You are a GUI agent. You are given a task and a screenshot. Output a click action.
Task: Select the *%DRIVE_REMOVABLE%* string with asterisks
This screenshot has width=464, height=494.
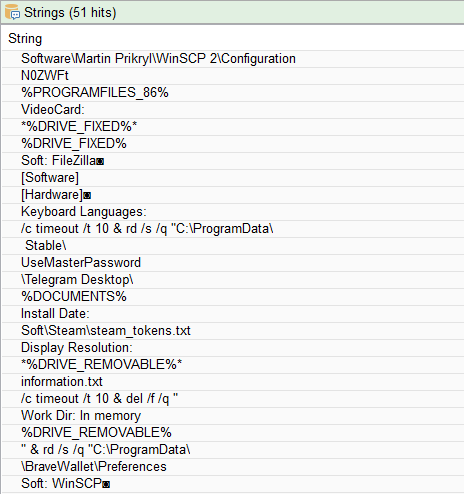[x=233, y=365]
